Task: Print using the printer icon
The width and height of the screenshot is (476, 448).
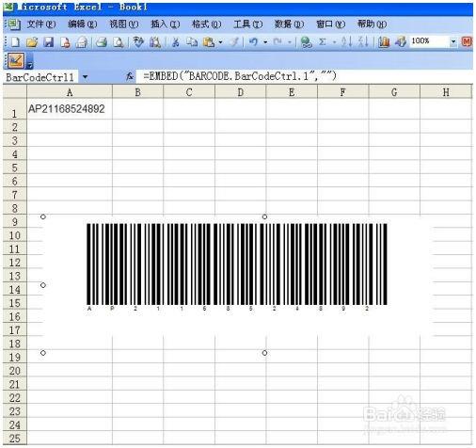Action: pos(102,41)
